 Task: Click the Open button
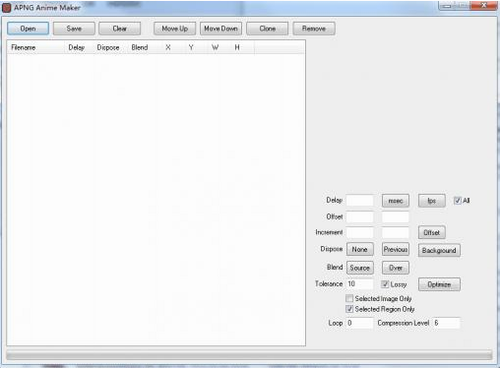click(x=28, y=29)
